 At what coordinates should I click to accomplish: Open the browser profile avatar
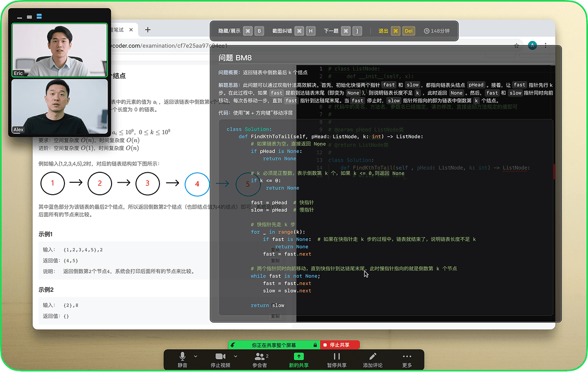(x=532, y=45)
